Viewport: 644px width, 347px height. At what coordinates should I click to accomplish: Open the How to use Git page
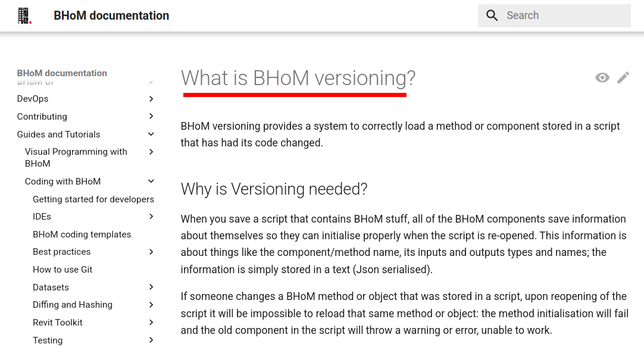[62, 270]
